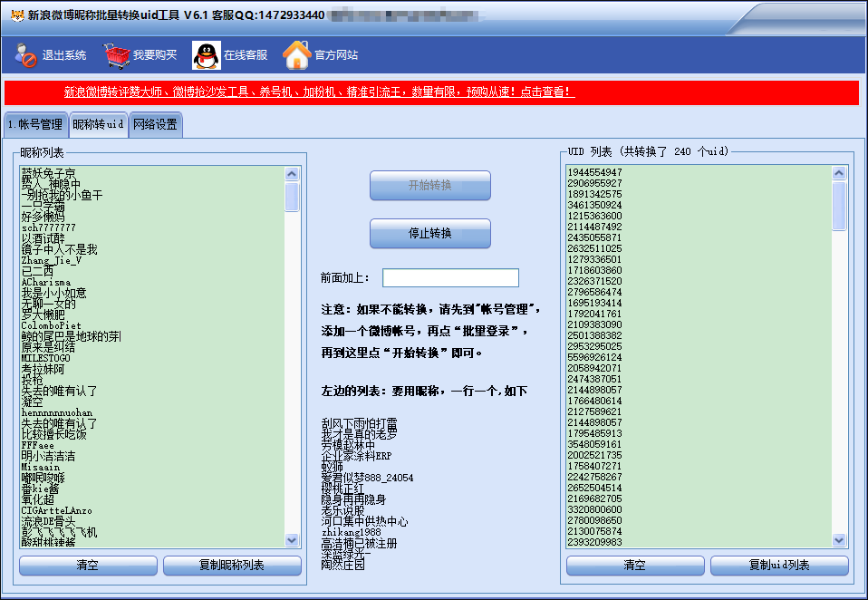Click the house icon for official website
The height and width of the screenshot is (600, 868).
click(296, 54)
